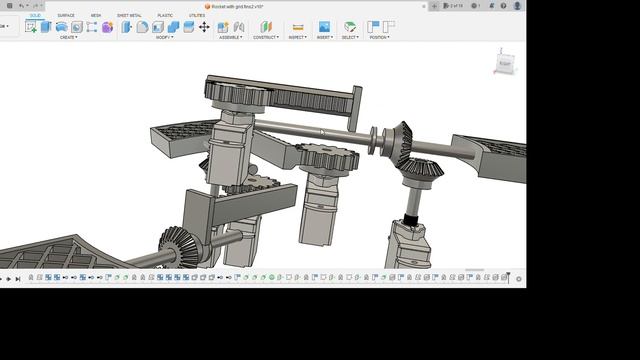Expand the Position dropdown menu
Viewport: 640px width, 360px height.
pos(380,37)
